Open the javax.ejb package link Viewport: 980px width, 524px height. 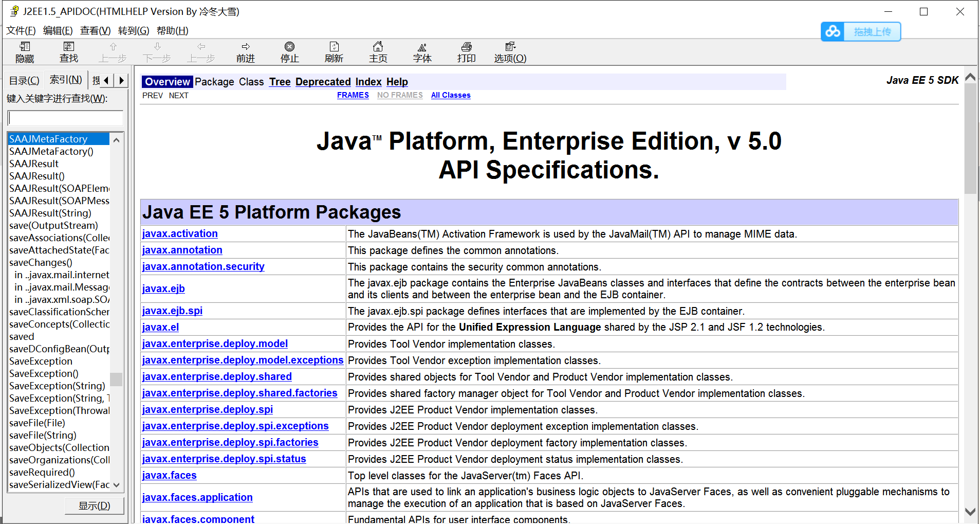pyautogui.click(x=163, y=288)
